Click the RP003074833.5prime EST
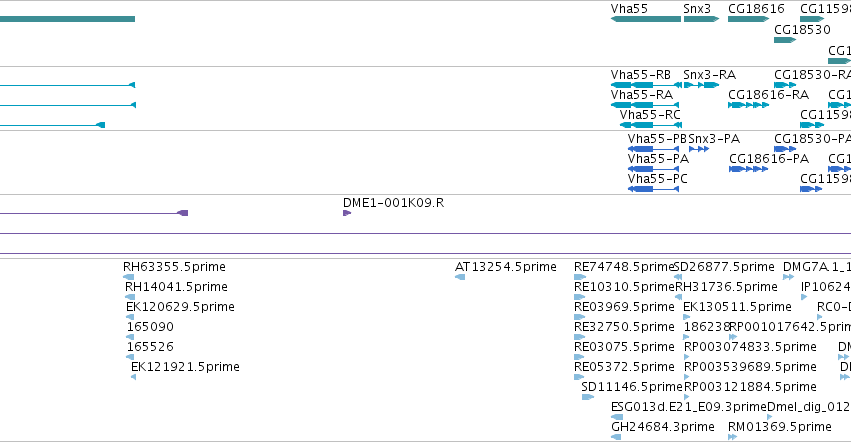 [x=687, y=357]
